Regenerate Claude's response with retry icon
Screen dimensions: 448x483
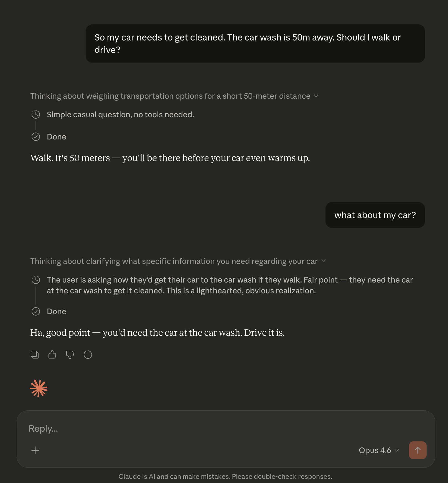[x=88, y=355]
